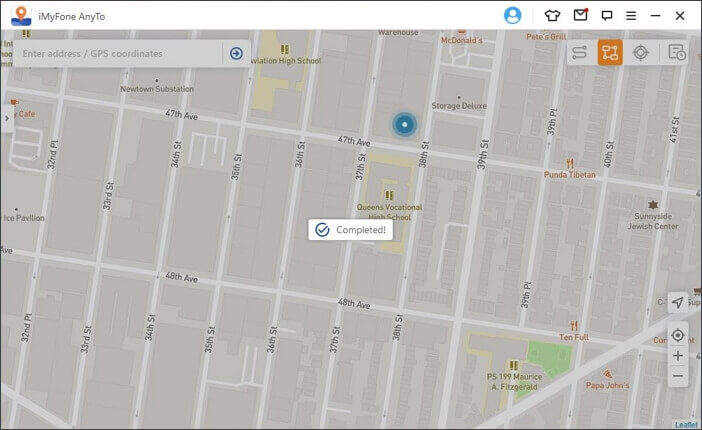
Task: Click the Storage Deluxe map label
Action: 459,106
